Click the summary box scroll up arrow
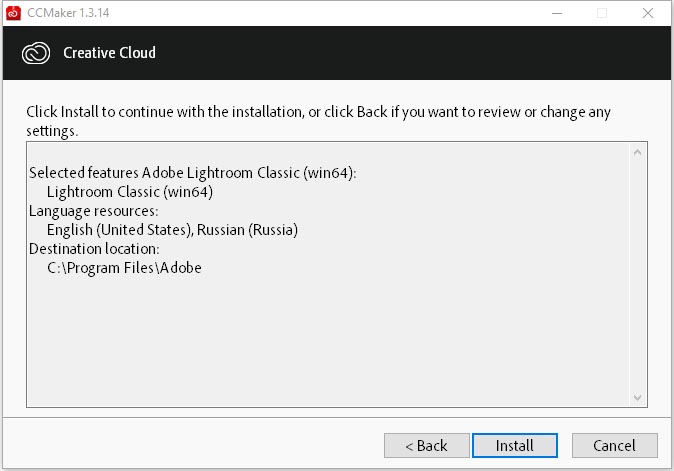This screenshot has height=471, width=674. point(637,152)
